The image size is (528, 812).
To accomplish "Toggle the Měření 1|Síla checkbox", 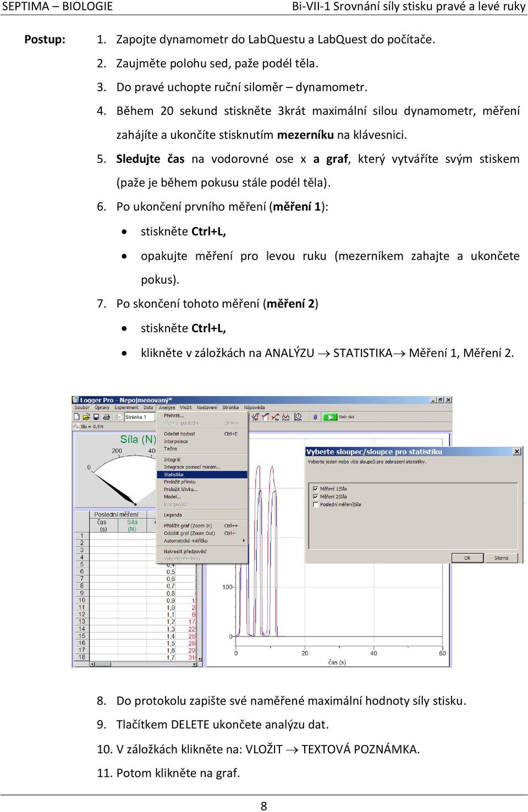I will pyautogui.click(x=315, y=489).
